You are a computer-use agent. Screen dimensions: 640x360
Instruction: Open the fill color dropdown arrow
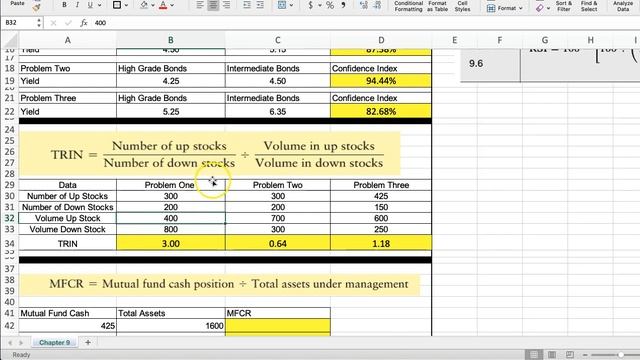[153, 5]
